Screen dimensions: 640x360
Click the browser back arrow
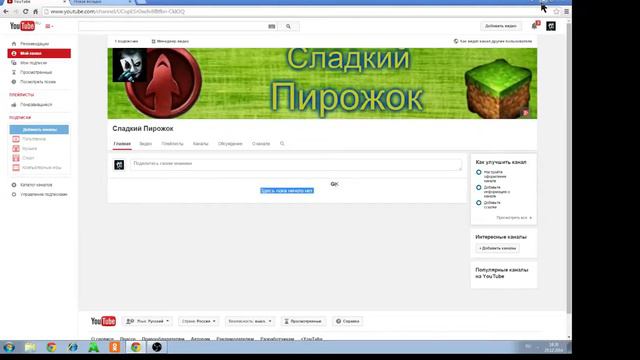(x=6, y=11)
